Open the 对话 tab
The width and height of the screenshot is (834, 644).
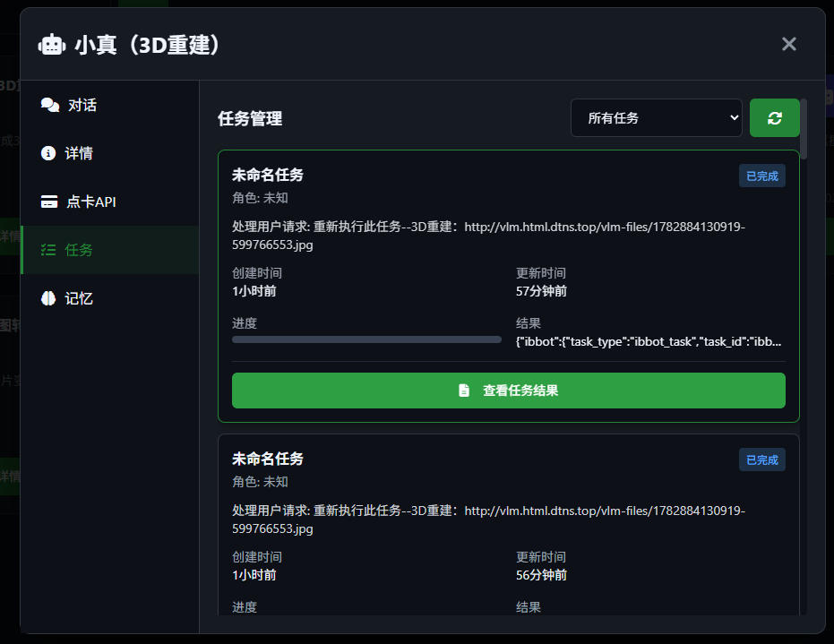109,105
